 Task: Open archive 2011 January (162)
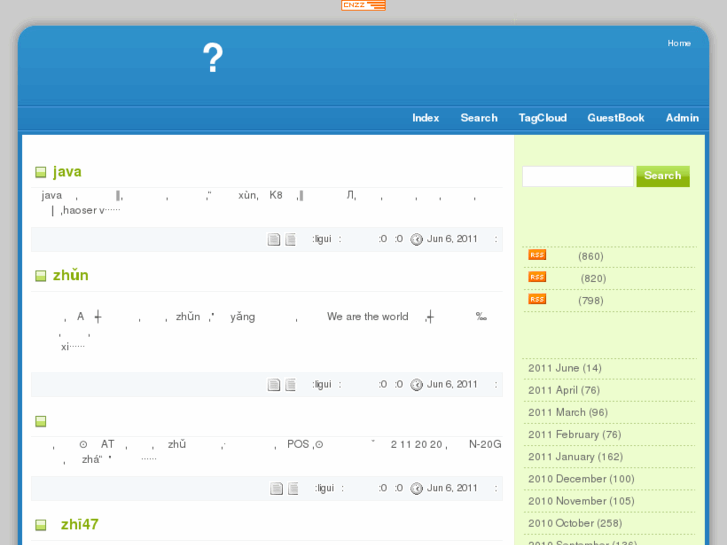pyautogui.click(x=575, y=457)
